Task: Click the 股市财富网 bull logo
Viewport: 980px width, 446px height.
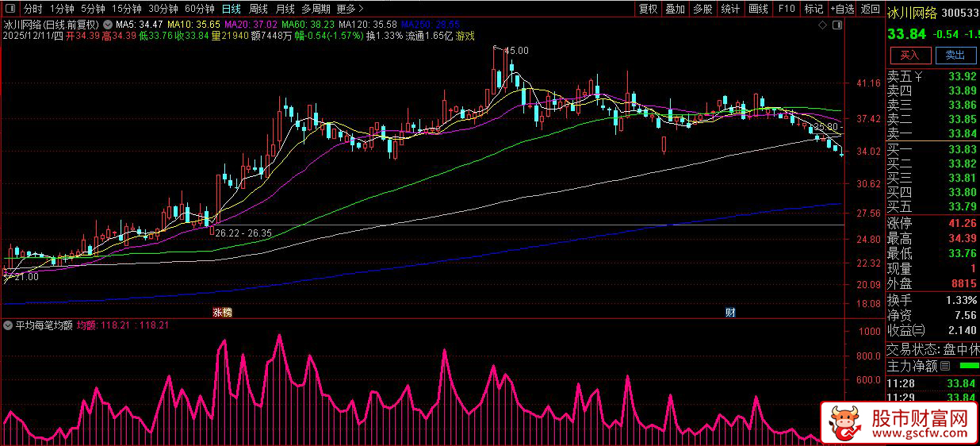Action: click(x=846, y=425)
